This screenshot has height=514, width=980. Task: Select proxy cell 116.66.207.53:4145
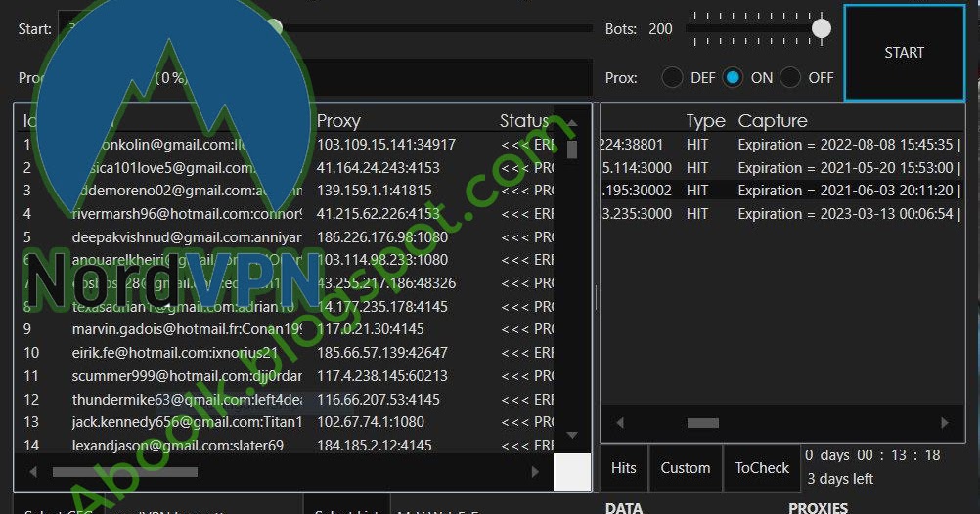379,399
